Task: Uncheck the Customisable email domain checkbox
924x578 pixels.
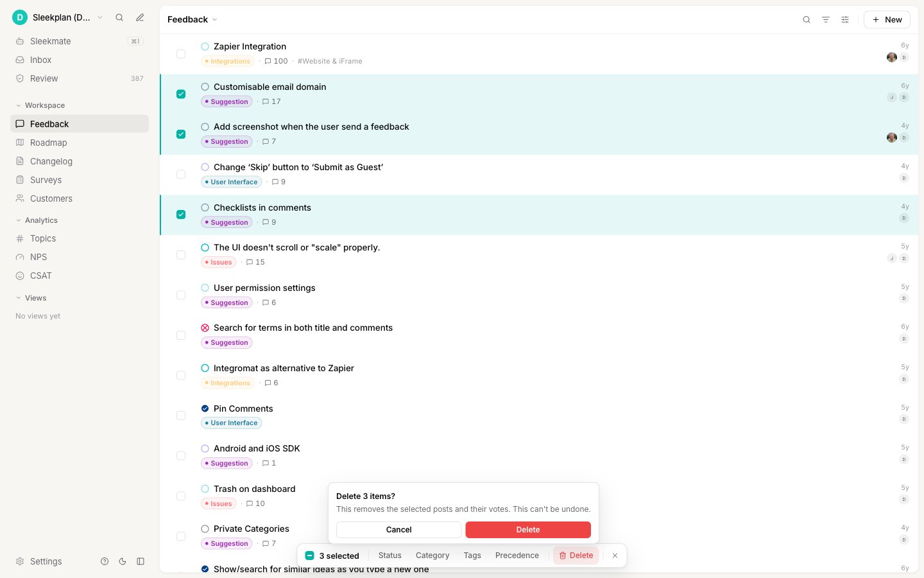Action: 181,94
